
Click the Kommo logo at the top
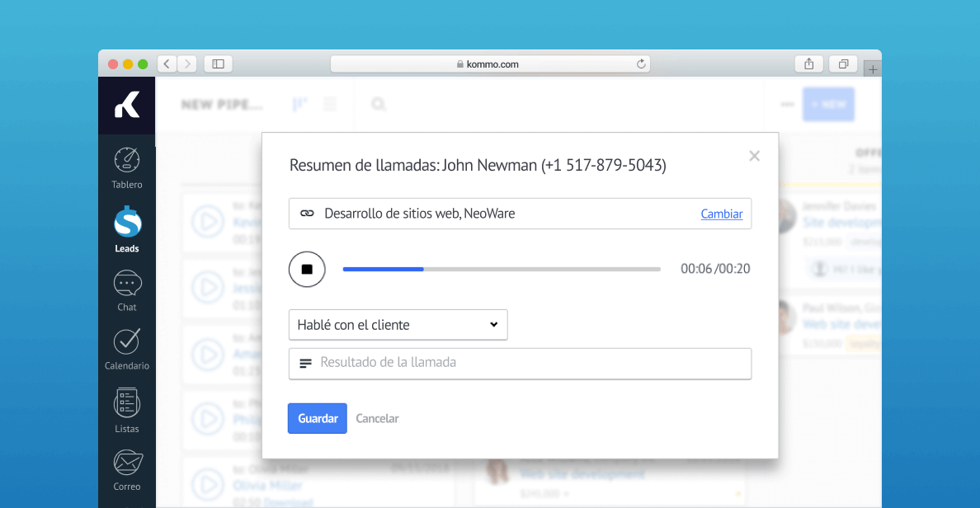click(126, 106)
